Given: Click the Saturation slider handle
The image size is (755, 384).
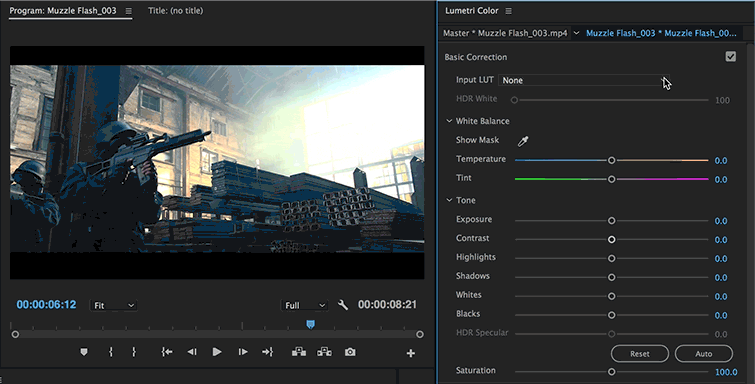Looking at the screenshot, I should click(612, 371).
